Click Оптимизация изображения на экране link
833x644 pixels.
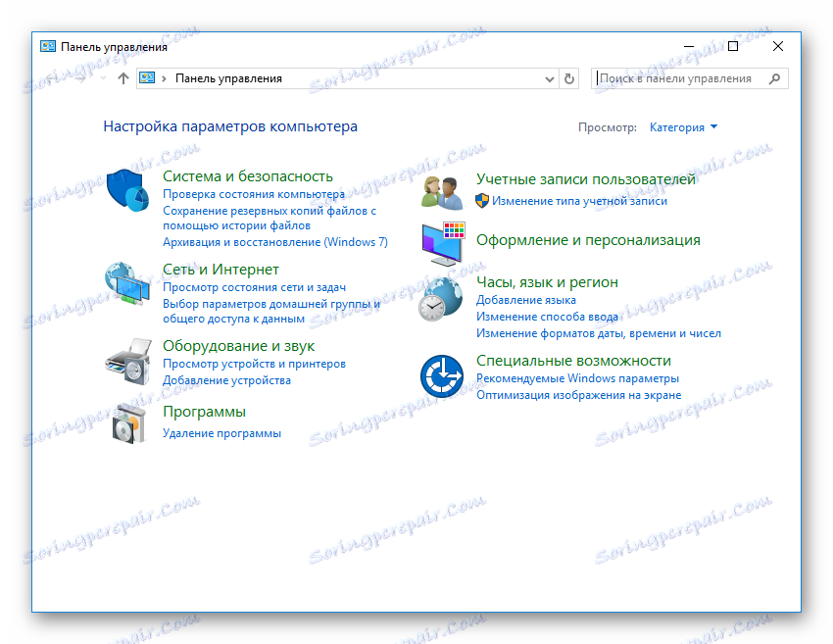tap(578, 395)
